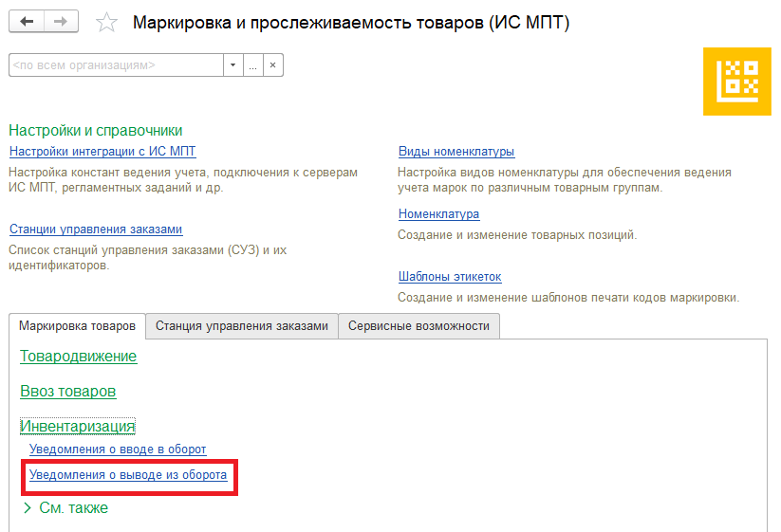Go forward with the right arrow button
This screenshot has width=781, height=532.
62,22
